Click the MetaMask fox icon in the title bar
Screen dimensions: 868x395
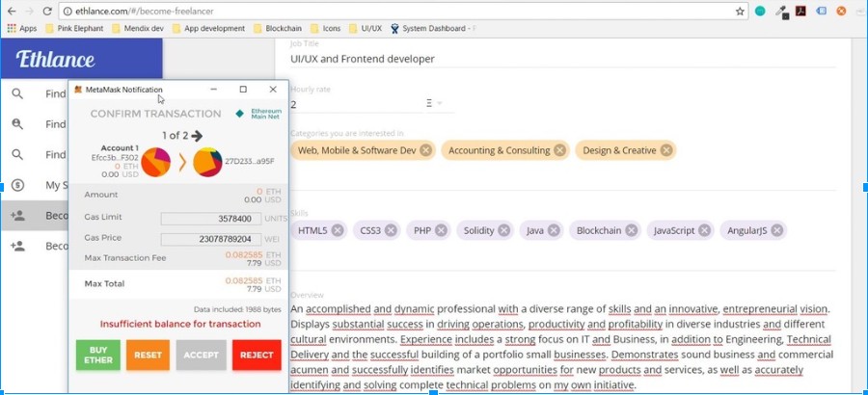78,90
